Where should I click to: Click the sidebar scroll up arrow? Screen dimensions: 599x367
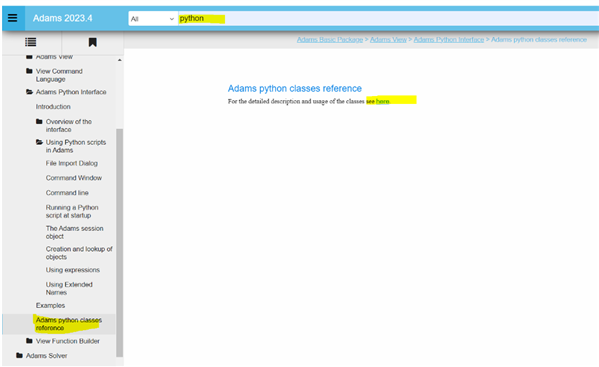click(x=120, y=60)
